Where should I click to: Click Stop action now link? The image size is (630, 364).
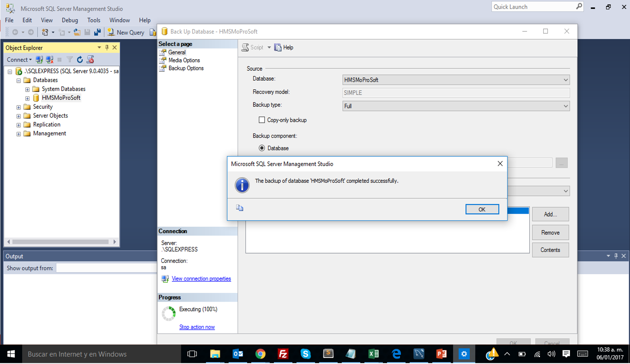tap(197, 327)
